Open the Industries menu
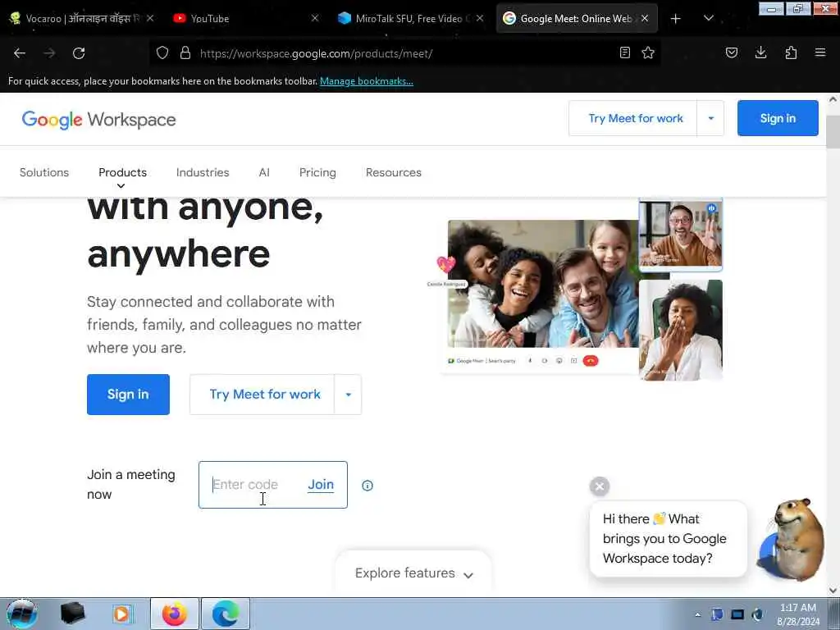Image resolution: width=840 pixels, height=630 pixels. click(x=203, y=172)
